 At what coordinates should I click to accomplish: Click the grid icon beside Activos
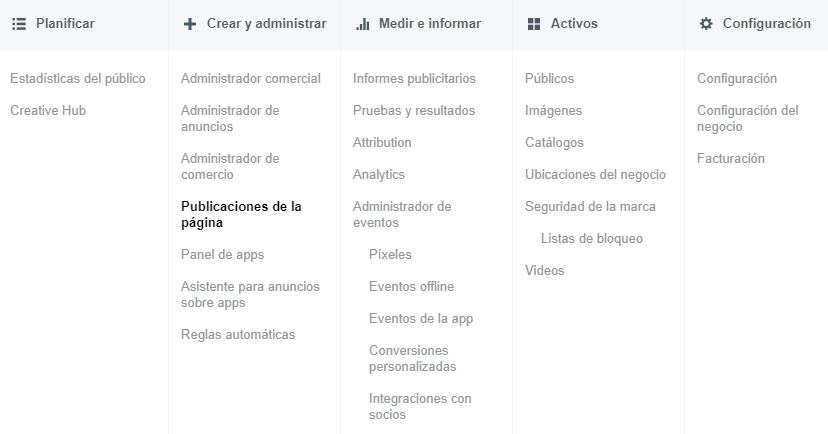[534, 24]
